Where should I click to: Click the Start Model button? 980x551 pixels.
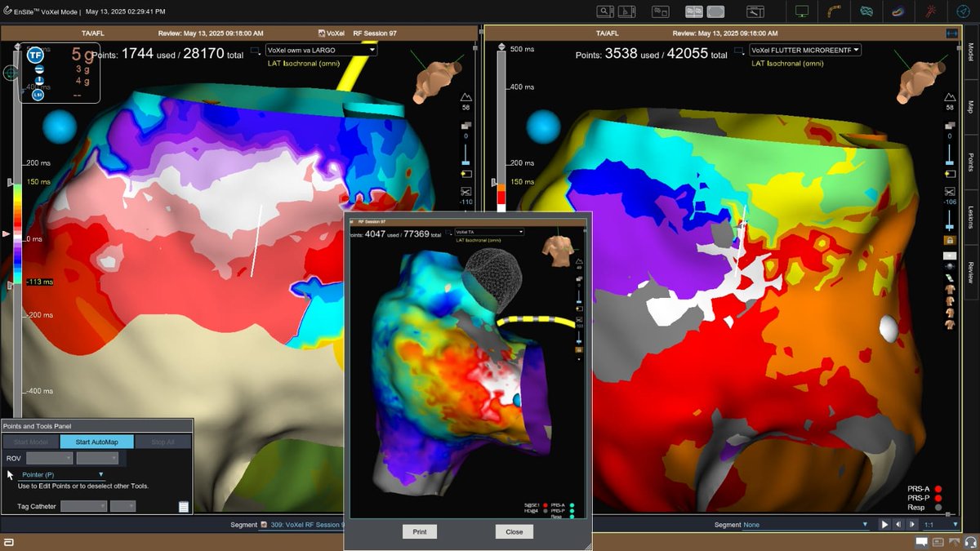coord(31,442)
